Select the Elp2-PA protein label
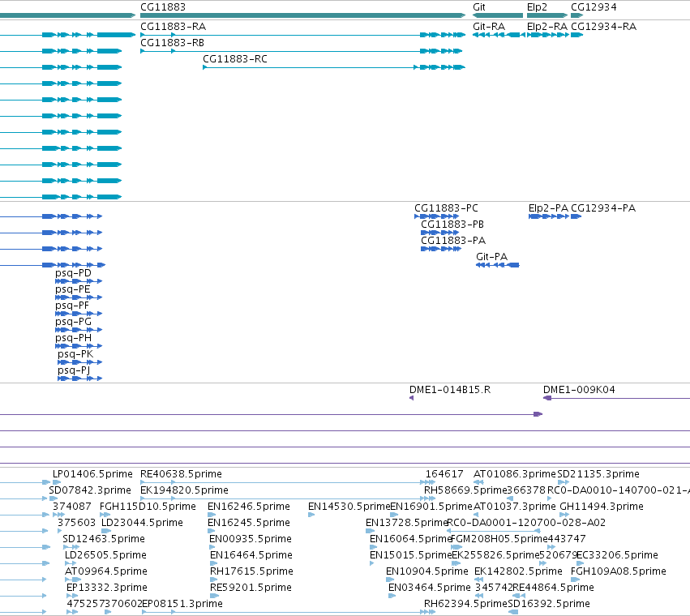The width and height of the screenshot is (690, 616). [548, 208]
